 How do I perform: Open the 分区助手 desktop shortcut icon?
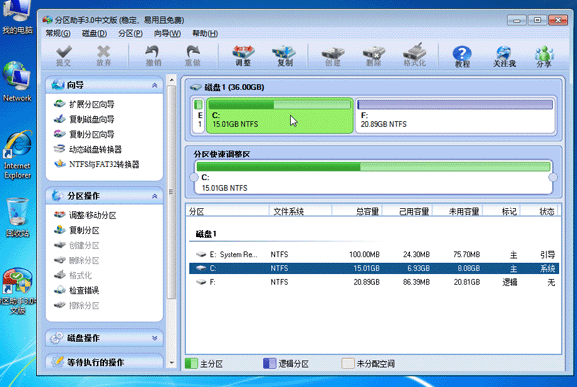(17, 291)
